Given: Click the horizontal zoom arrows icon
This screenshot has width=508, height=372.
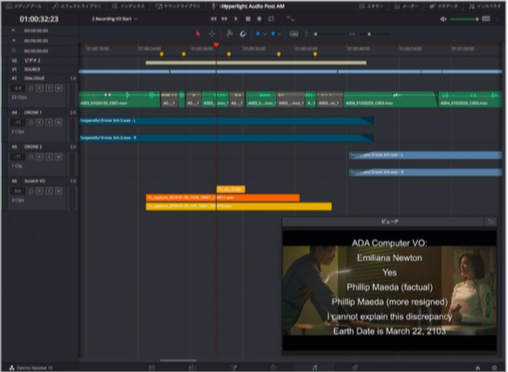Looking at the screenshot, I should click(352, 34).
